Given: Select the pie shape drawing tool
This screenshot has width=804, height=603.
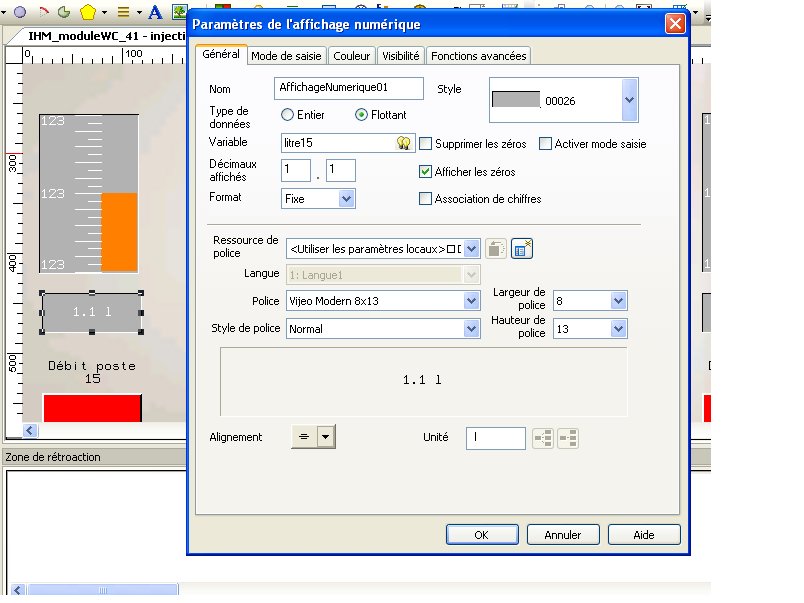Looking at the screenshot, I should click(x=63, y=13).
